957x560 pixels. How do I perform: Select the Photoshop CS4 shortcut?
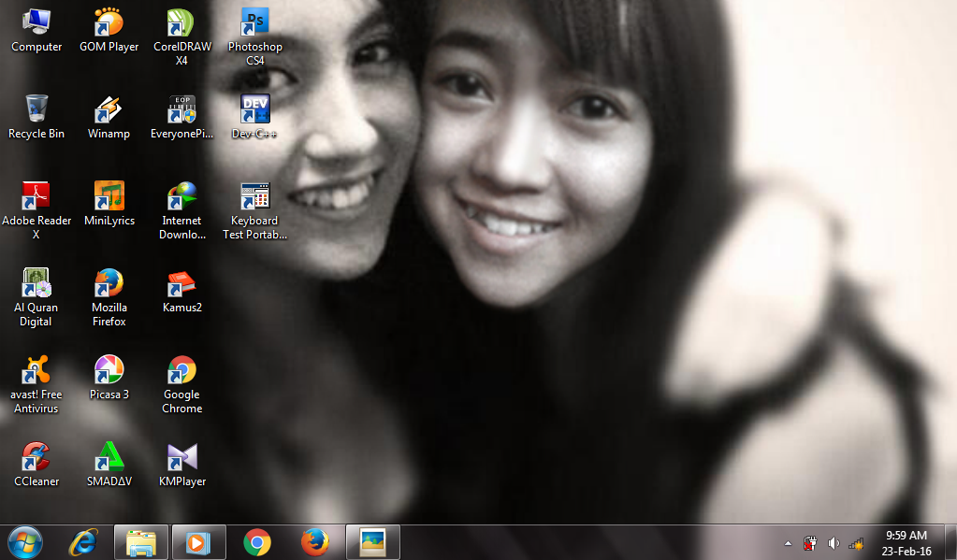point(255,36)
